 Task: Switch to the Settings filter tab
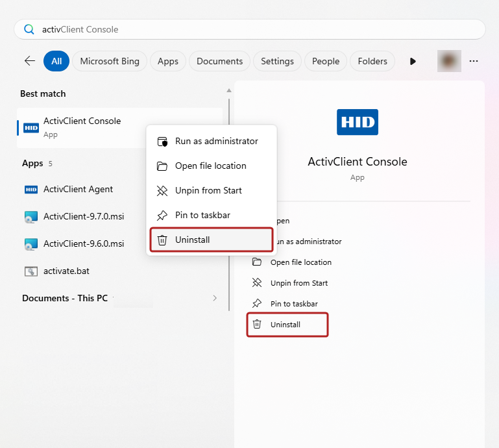click(277, 61)
